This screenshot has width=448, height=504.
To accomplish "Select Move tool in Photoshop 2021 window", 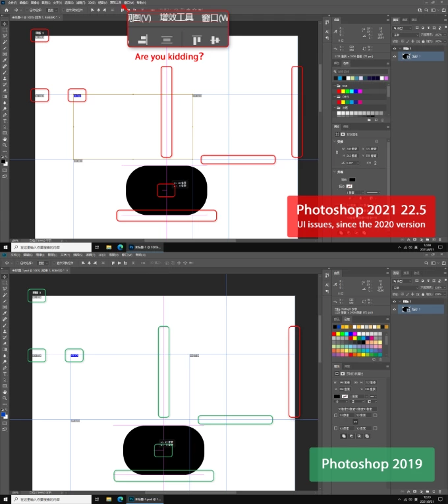I will (5, 24).
